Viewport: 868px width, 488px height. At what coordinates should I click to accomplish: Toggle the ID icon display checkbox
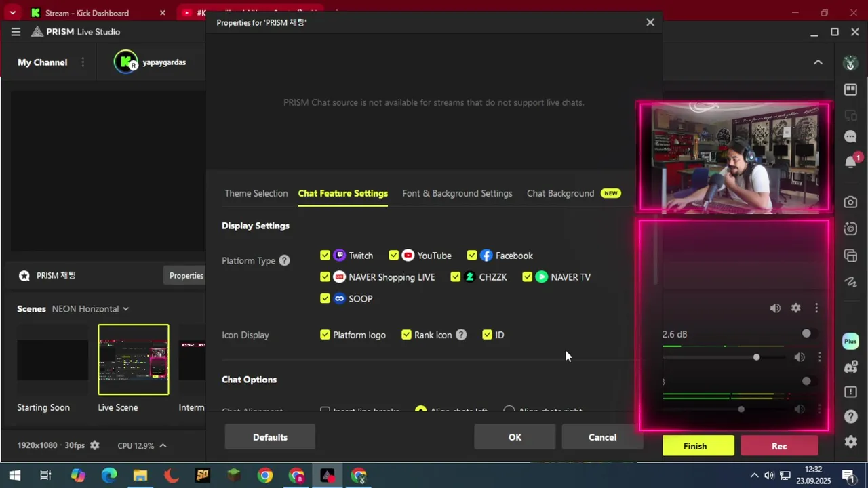(x=487, y=335)
